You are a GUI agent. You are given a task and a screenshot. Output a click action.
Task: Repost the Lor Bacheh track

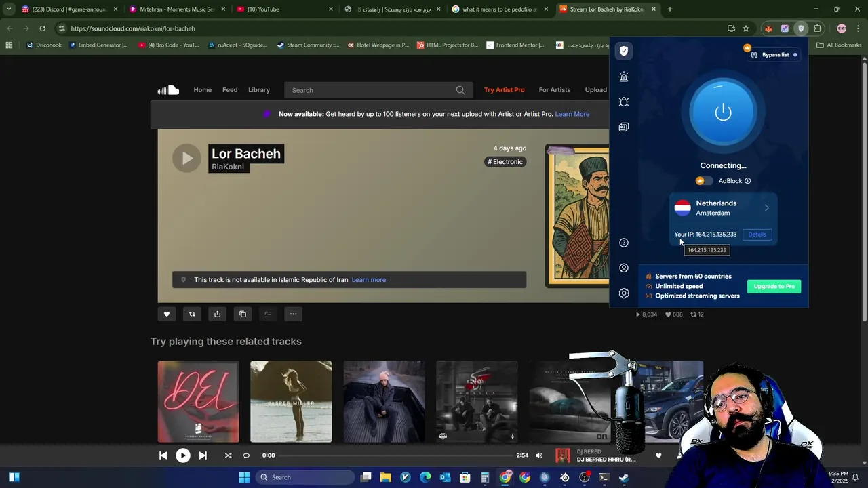tap(192, 314)
